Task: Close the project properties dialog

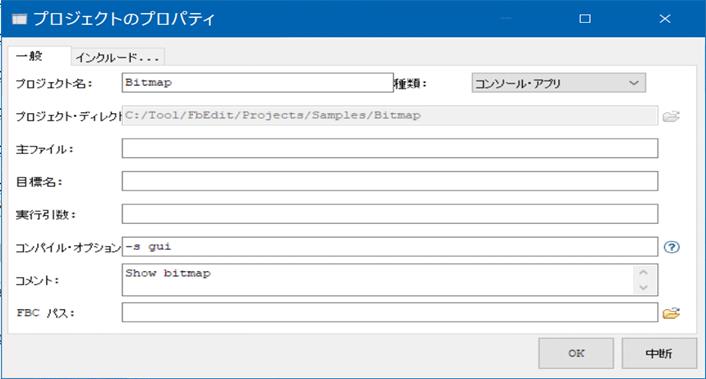Action: click(665, 19)
